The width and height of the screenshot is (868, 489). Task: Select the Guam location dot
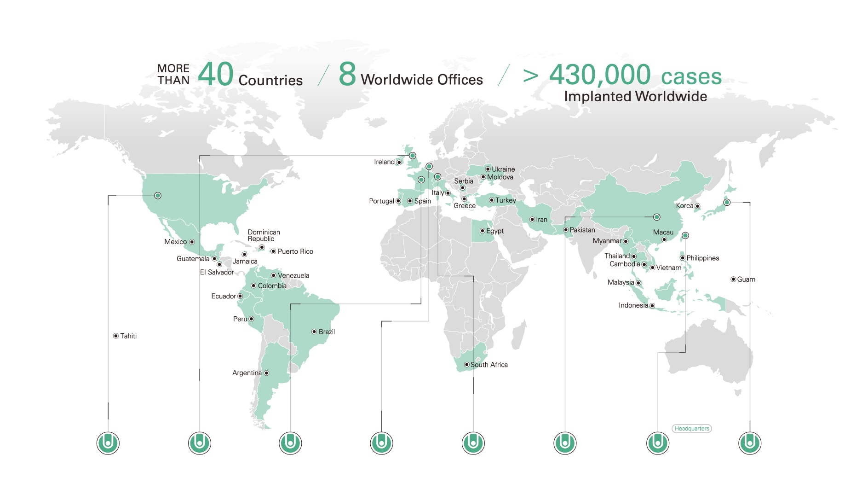(733, 279)
